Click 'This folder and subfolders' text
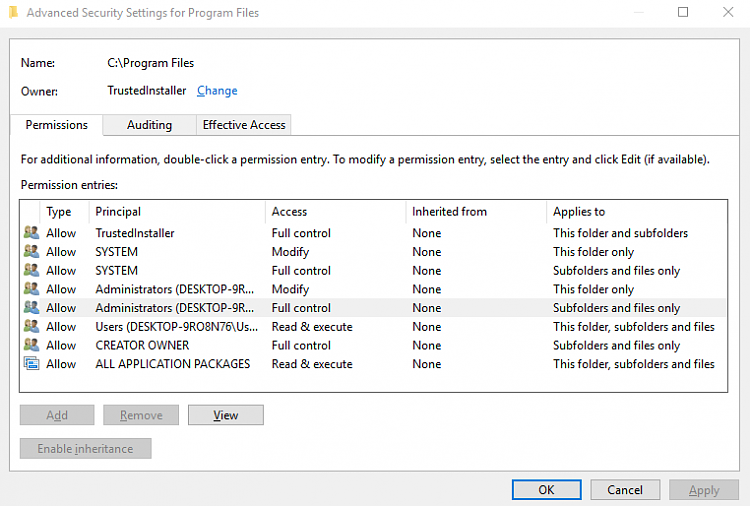750x506 pixels. click(620, 233)
